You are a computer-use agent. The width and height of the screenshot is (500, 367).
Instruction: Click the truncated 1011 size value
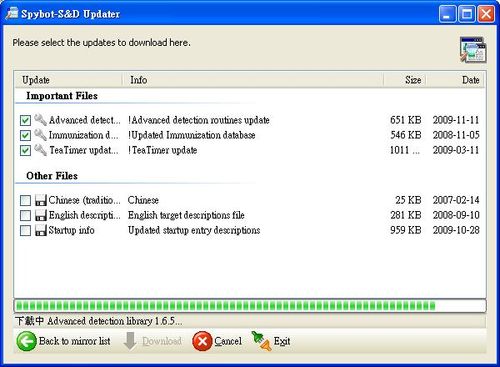(405, 150)
